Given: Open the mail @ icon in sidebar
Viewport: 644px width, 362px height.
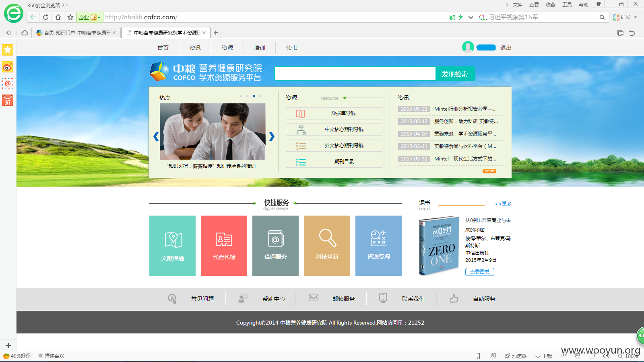Looking at the screenshot, I should point(8,84).
